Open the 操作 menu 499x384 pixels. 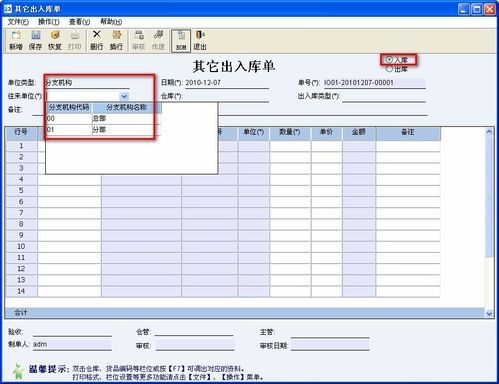pos(49,22)
